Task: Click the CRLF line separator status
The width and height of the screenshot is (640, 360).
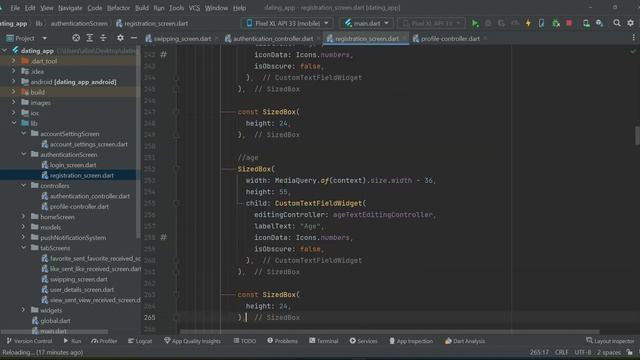Action: click(x=561, y=352)
